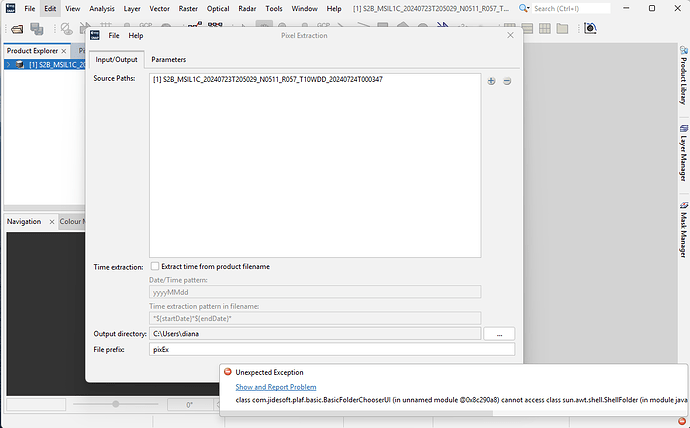
Task: Click the Show and Report Problem link
Action: pos(275,386)
